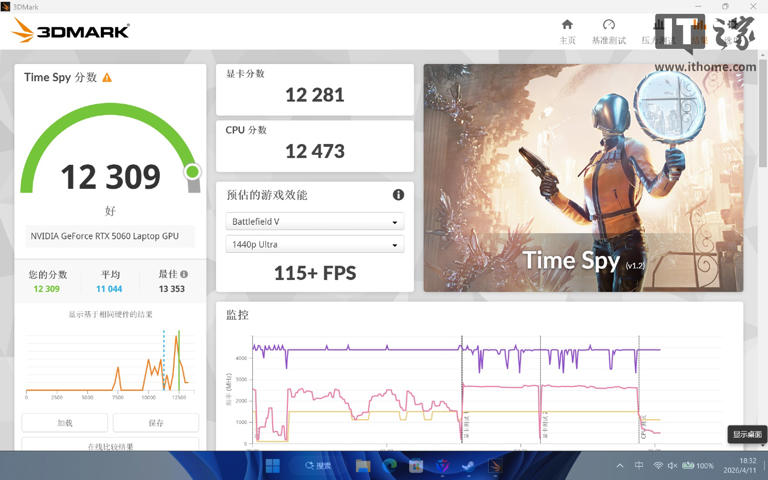The image size is (768, 480).
Task: Open the Windows Start menu
Action: point(273,466)
